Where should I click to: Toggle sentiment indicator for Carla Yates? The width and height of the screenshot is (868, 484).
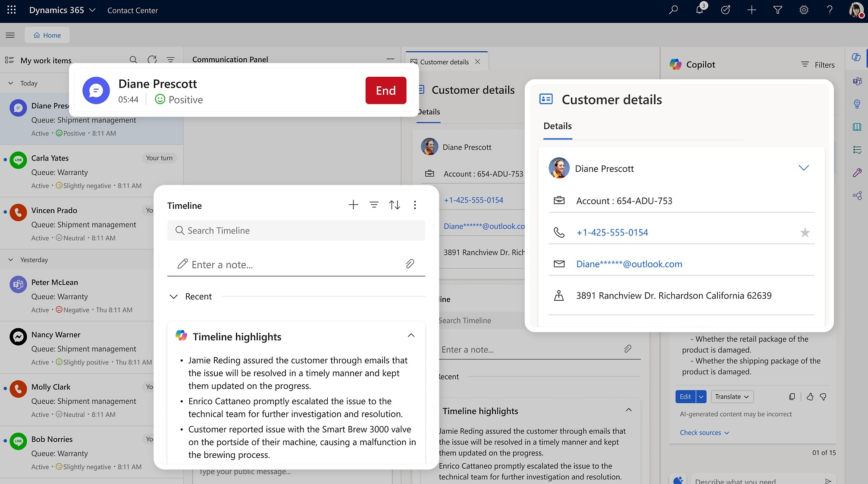point(60,185)
